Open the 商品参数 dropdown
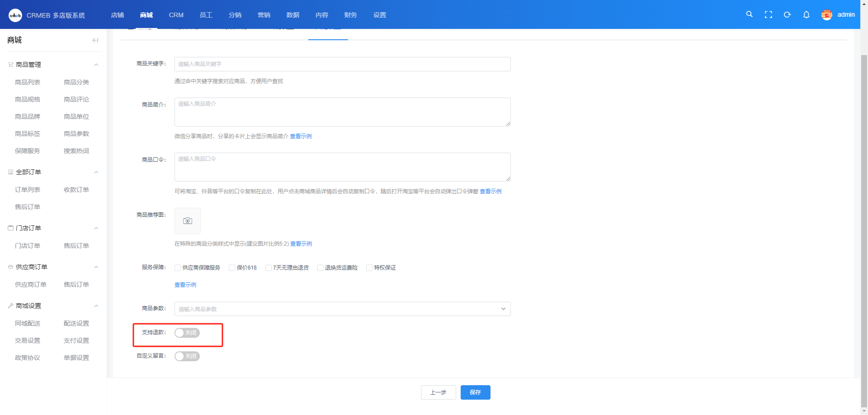This screenshot has height=415, width=868. pyautogui.click(x=342, y=309)
